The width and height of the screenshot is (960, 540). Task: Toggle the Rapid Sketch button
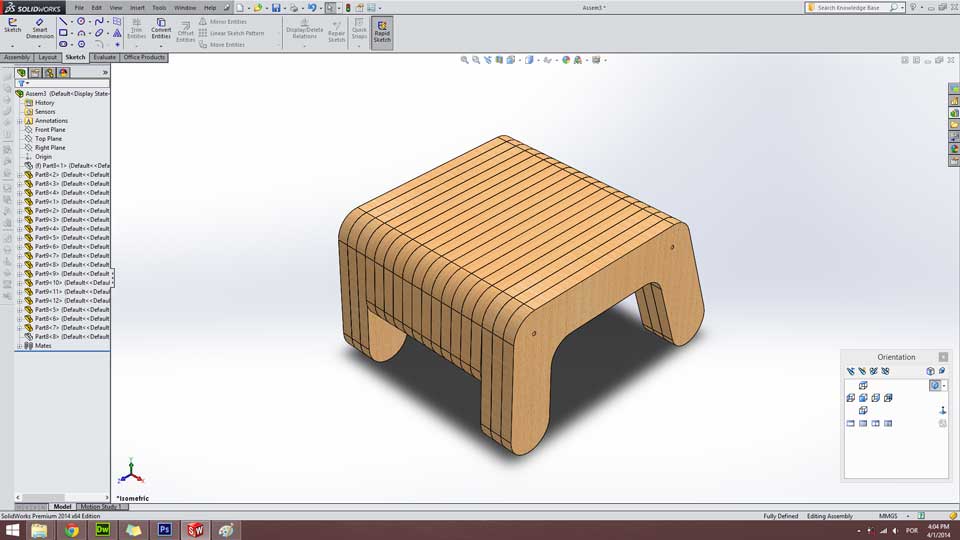382,32
